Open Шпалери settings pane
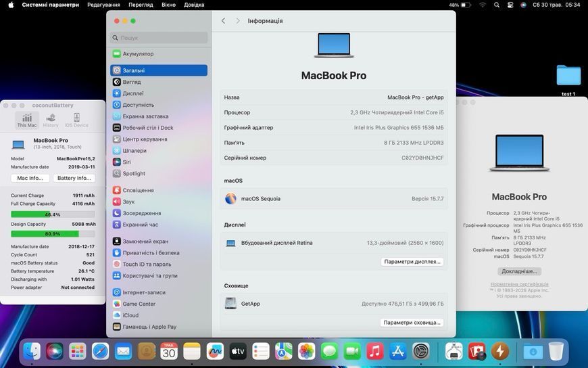Screen dimensions: 588x368 (x=159, y=151)
